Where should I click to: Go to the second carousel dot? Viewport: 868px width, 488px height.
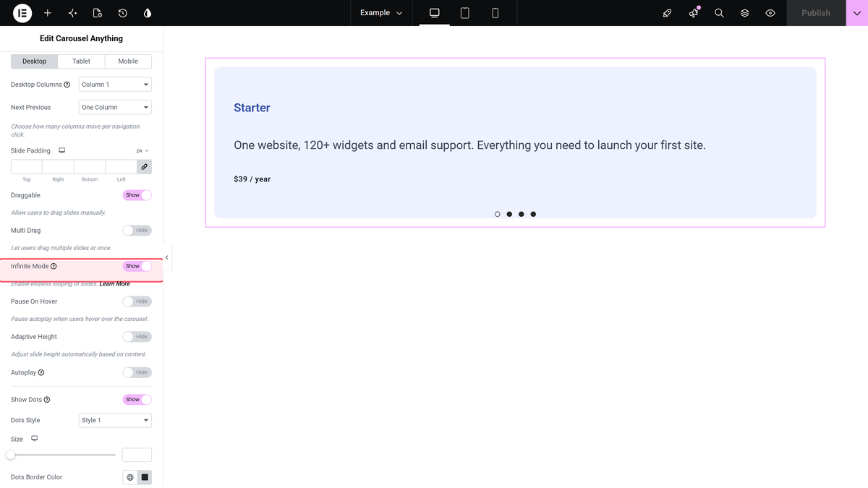509,214
